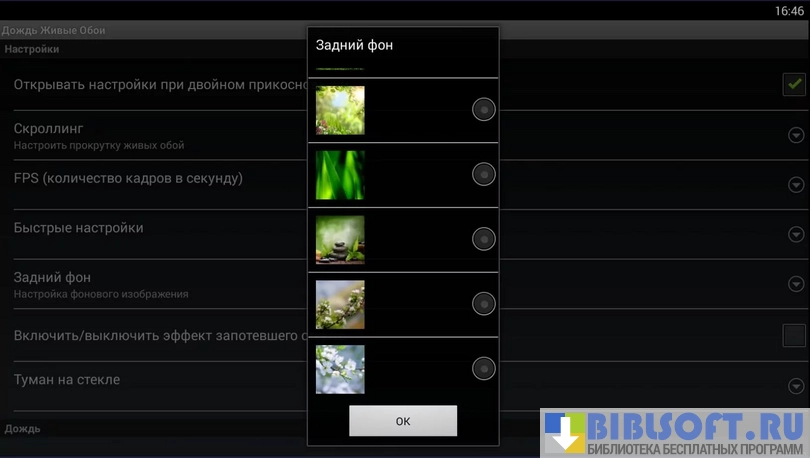Open the Скроллинг settings item

tap(150, 136)
